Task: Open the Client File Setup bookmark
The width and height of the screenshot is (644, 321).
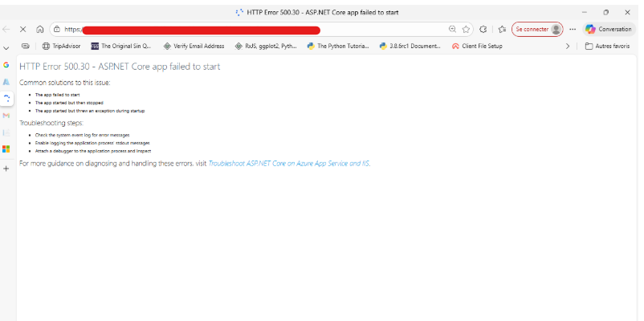Action: pos(477,46)
